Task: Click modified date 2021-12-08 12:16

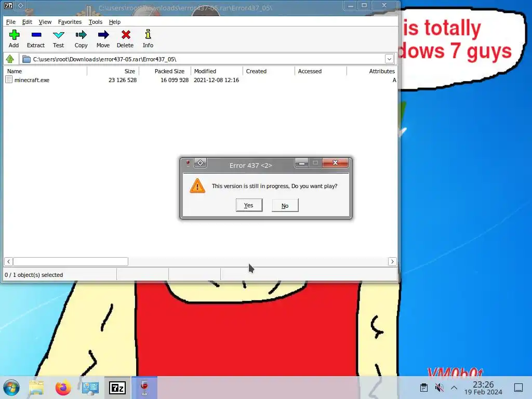Action: 217,80
